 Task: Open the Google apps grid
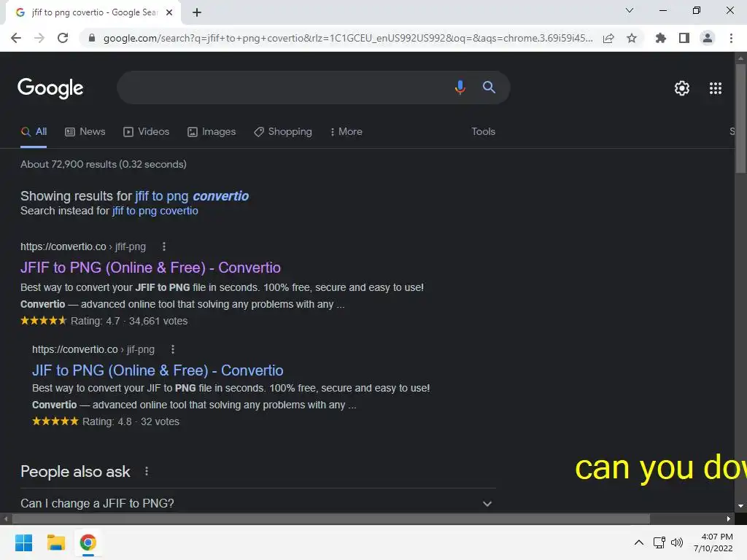pos(716,88)
